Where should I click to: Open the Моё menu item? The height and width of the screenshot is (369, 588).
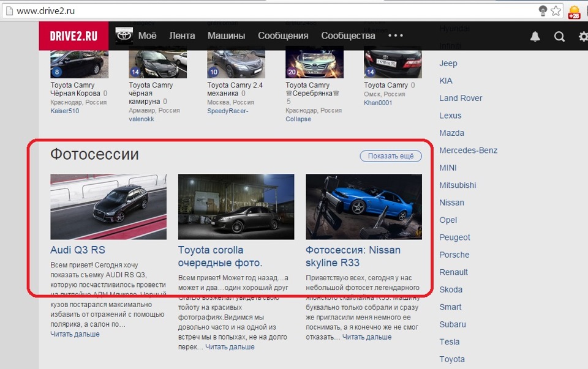pyautogui.click(x=148, y=35)
